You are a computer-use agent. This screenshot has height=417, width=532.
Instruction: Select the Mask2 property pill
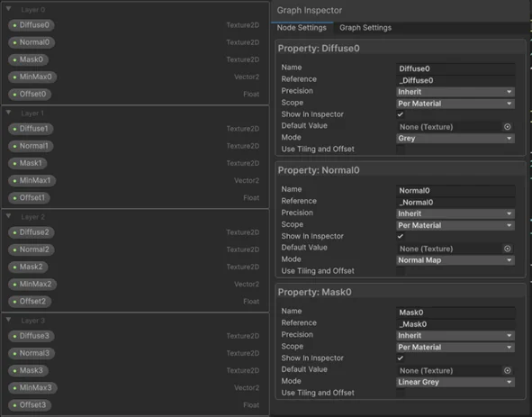coord(28,267)
